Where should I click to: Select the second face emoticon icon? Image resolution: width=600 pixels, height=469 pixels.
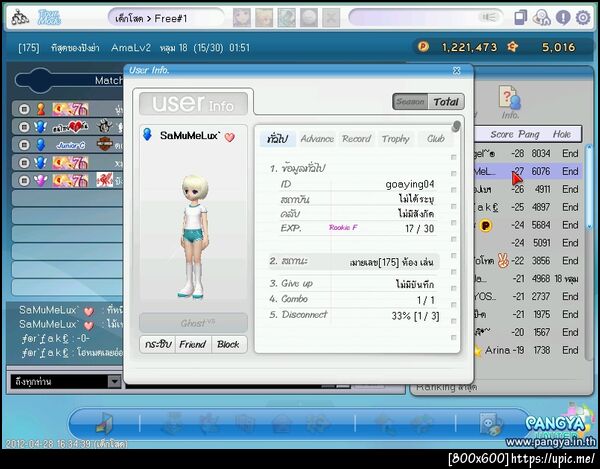264,18
